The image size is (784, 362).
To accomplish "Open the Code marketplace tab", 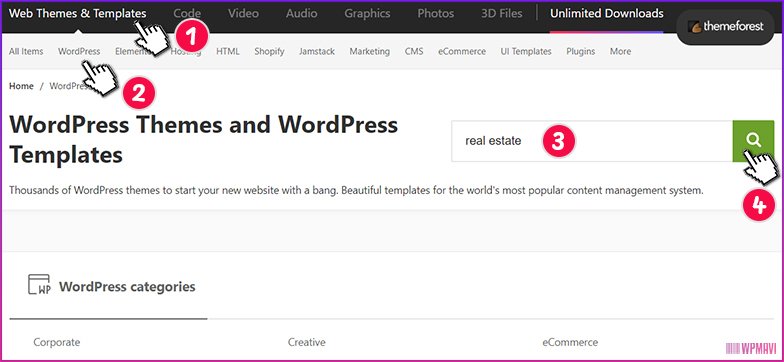I will pyautogui.click(x=187, y=14).
